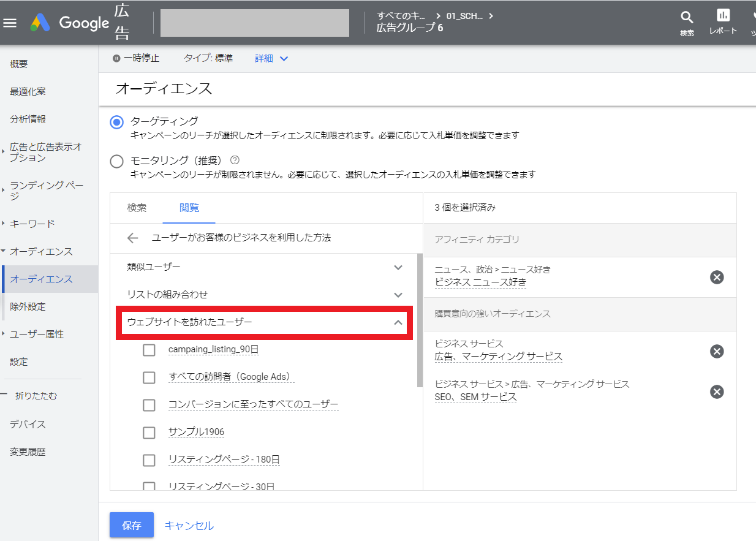Open 分析情報 in the sidebar

click(x=28, y=119)
